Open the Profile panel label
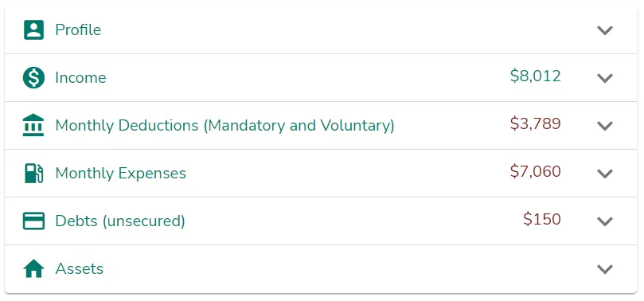The height and width of the screenshot is (301, 644). (78, 30)
